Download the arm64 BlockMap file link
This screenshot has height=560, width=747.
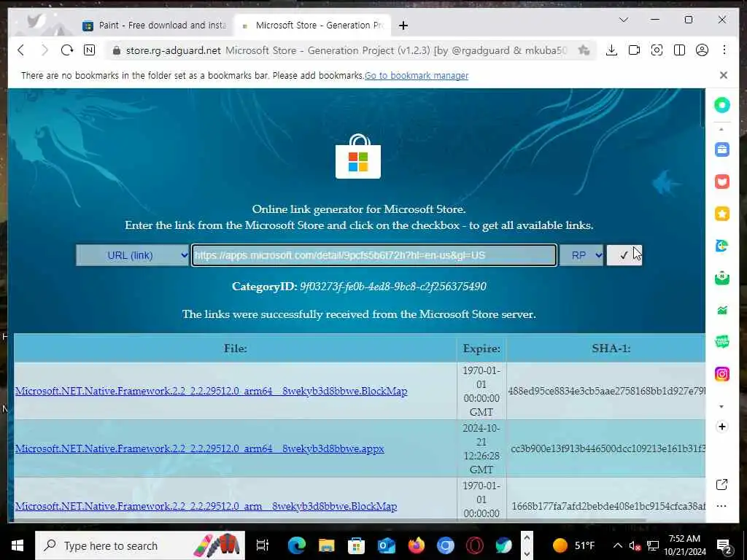pos(211,391)
